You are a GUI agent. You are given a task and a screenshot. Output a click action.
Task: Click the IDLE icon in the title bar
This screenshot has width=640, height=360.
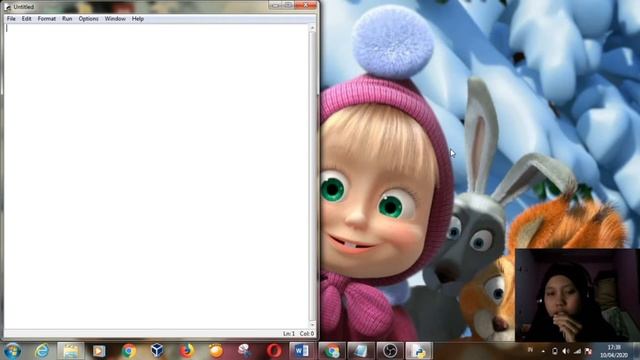[7, 7]
